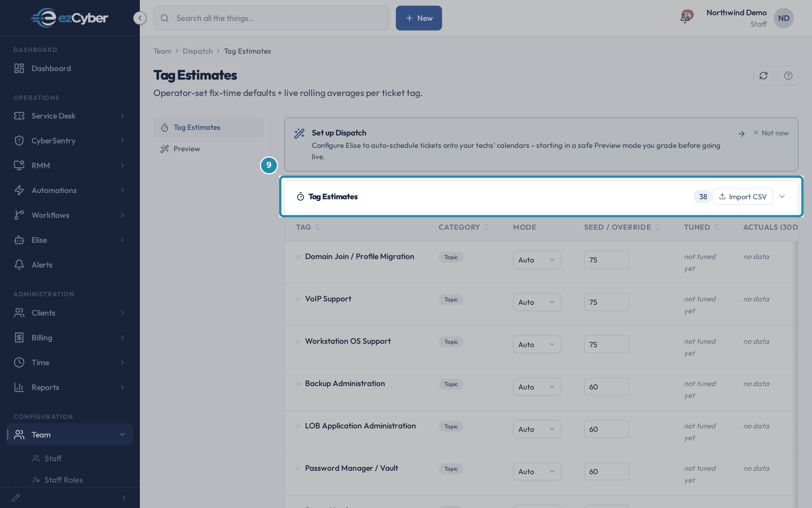Click the Time clock icon

click(19, 363)
